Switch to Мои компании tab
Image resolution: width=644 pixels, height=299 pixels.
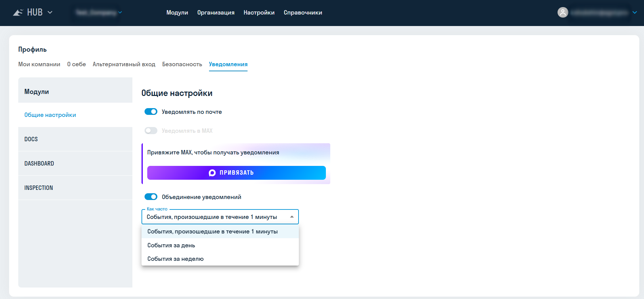(x=39, y=64)
